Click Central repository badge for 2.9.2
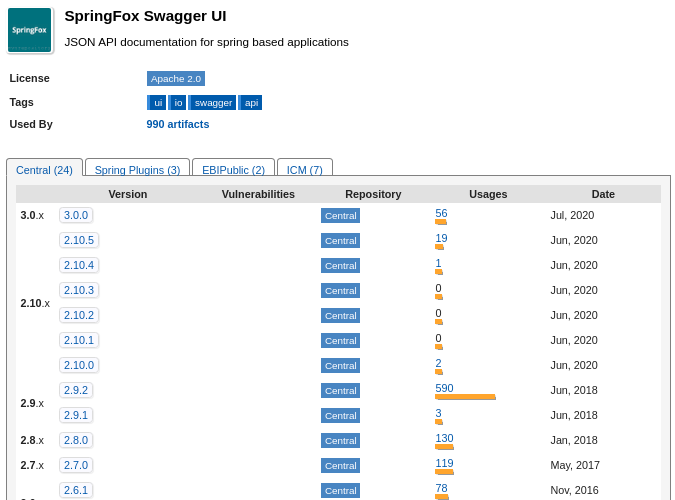This screenshot has width=675, height=500. coord(341,391)
